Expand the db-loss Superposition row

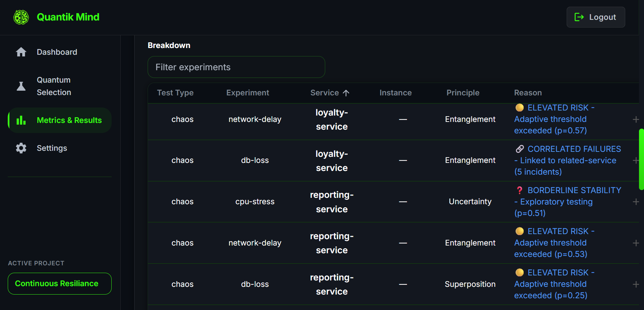coord(636,284)
